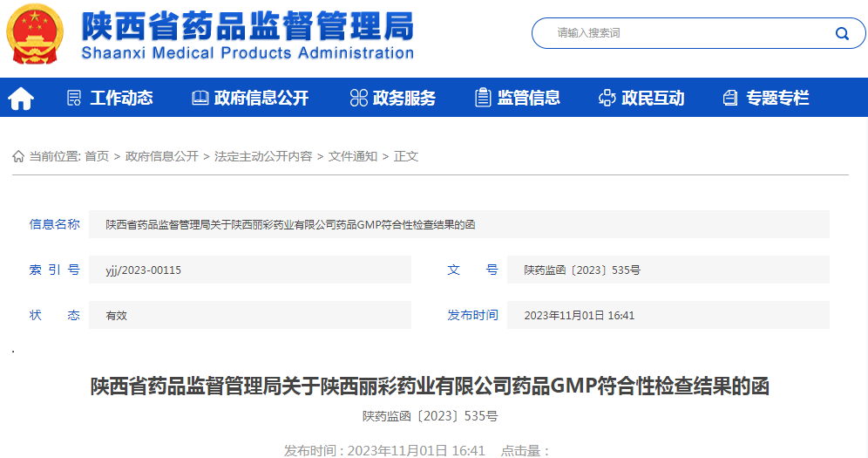This screenshot has width=868, height=458.
Task: Click the 政务服务 grid icon
Action: 359,98
